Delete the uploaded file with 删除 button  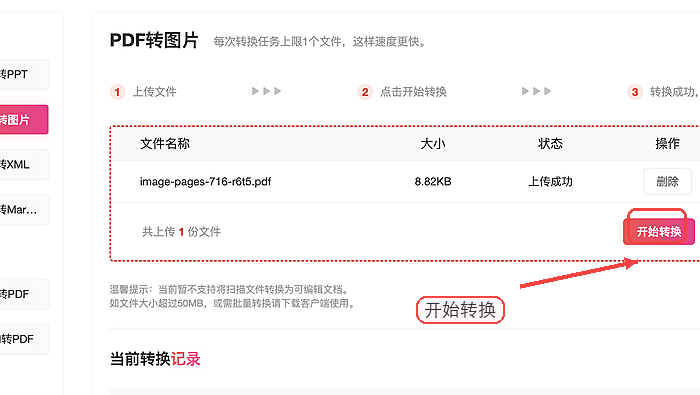click(x=667, y=181)
